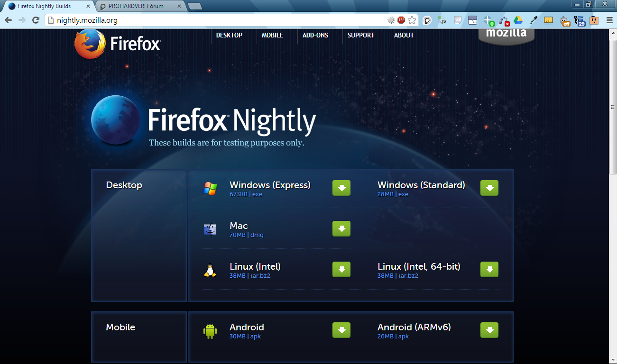The width and height of the screenshot is (617, 364).
Task: Download Linux (Intel) build green arrow
Action: 341,269
